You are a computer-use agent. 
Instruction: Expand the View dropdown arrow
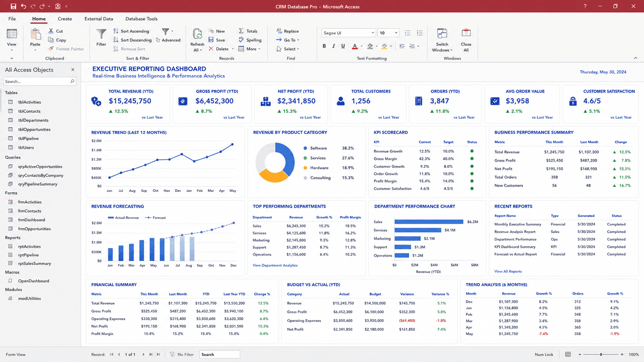(x=12, y=50)
